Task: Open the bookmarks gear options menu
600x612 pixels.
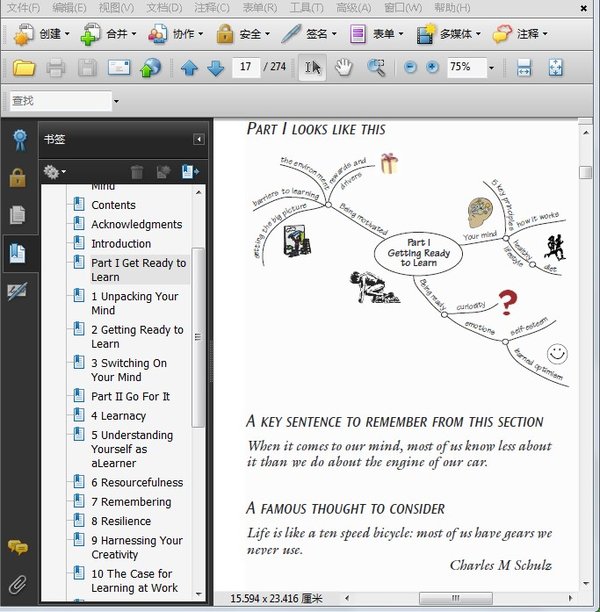Action: (x=54, y=172)
